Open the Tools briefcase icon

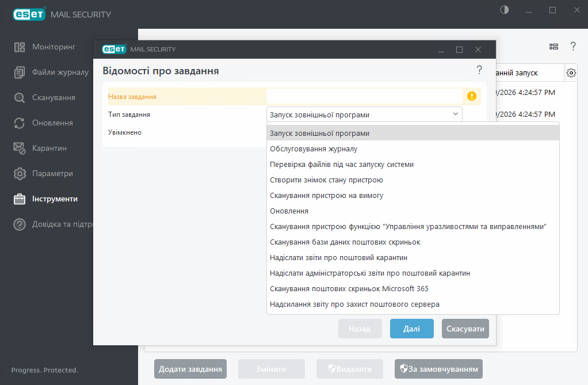click(x=20, y=199)
